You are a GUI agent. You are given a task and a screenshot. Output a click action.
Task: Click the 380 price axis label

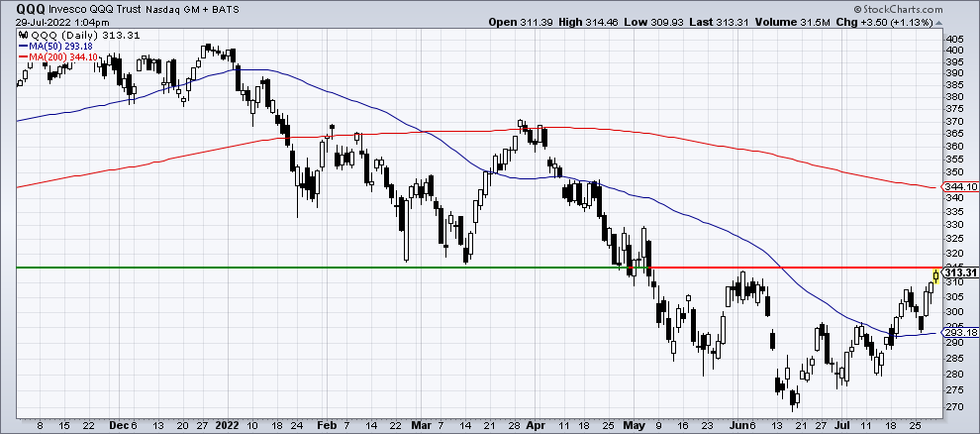pyautogui.click(x=953, y=97)
